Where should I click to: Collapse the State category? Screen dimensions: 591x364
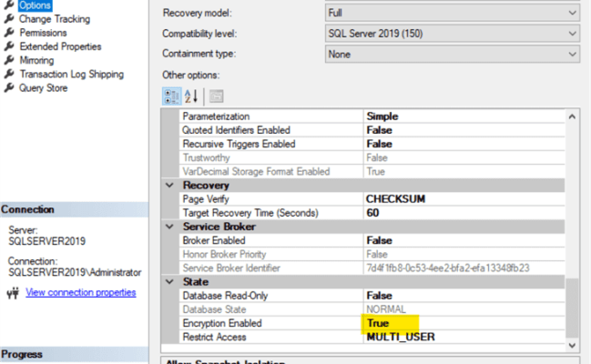pyautogui.click(x=169, y=282)
